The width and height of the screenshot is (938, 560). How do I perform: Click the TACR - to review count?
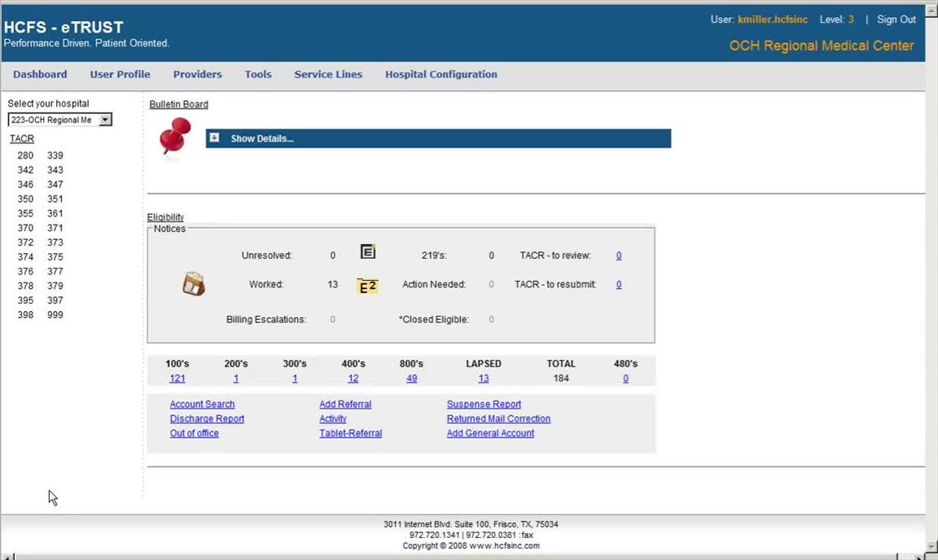click(619, 256)
